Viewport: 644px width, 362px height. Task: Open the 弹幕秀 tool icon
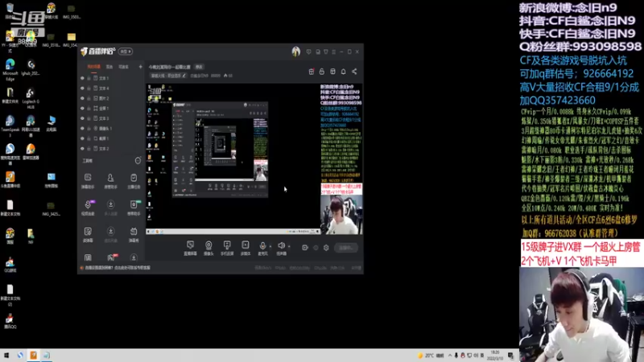(134, 234)
